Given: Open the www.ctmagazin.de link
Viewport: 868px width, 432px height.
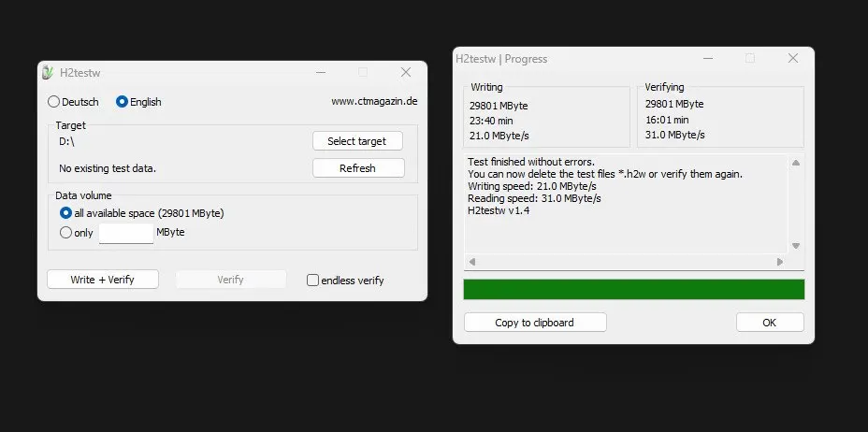Looking at the screenshot, I should pyautogui.click(x=374, y=102).
